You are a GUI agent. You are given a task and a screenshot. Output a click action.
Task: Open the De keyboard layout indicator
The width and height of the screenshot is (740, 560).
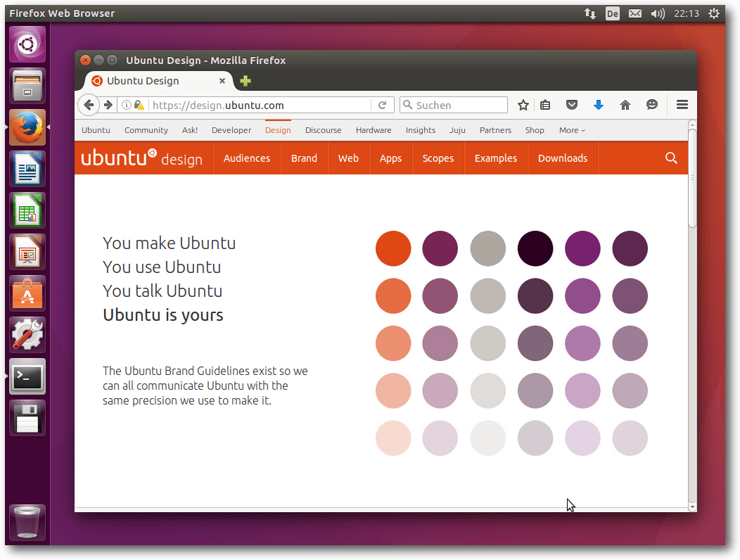pos(612,13)
